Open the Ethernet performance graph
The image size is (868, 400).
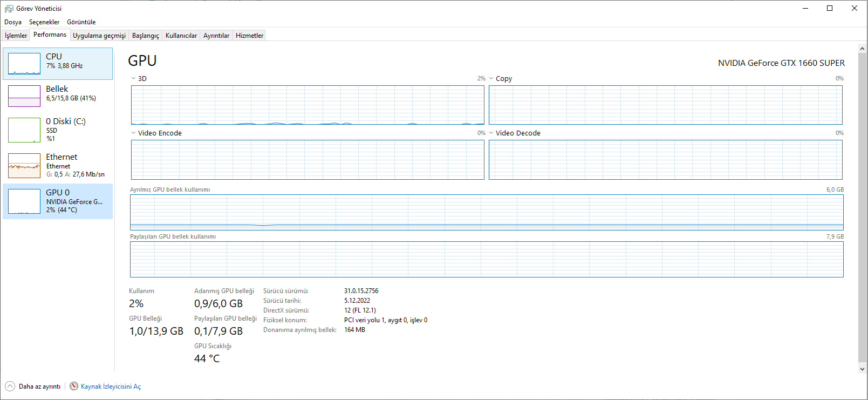point(24,165)
